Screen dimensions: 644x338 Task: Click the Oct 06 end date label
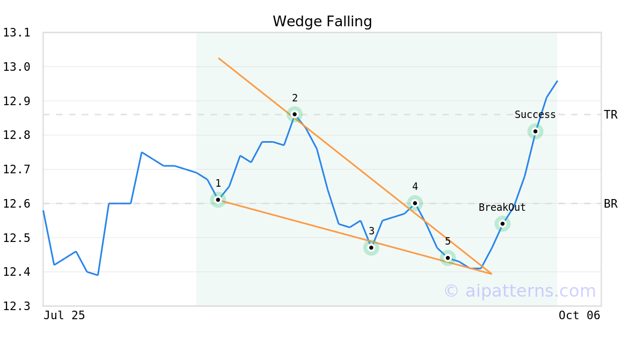coord(579,315)
